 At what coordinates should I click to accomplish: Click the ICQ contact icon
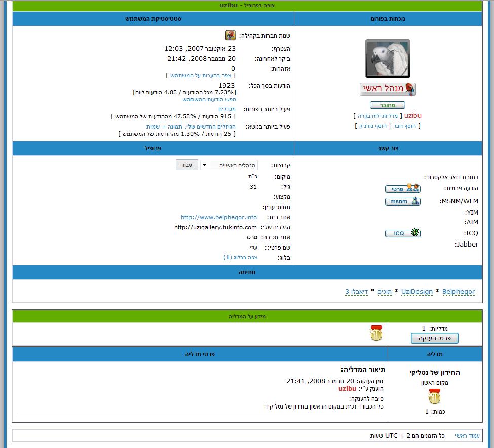[x=402, y=233]
